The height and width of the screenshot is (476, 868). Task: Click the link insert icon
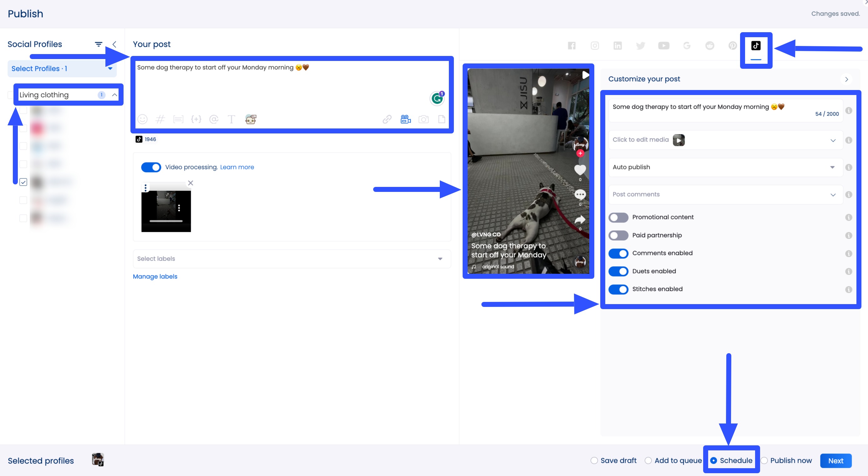387,119
